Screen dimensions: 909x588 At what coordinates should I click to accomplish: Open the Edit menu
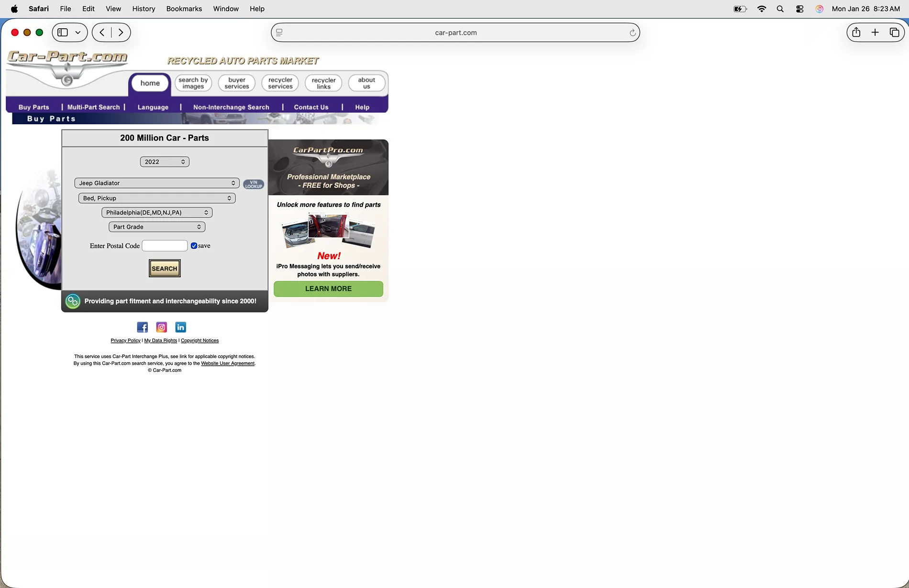89,9
